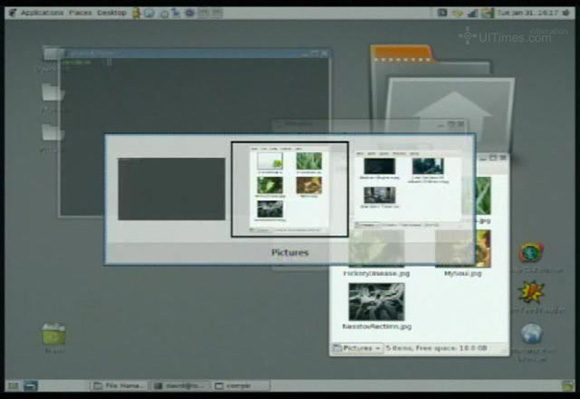The image size is (580, 399).
Task: Click the volume speaker icon in top panel
Action: tap(566, 13)
